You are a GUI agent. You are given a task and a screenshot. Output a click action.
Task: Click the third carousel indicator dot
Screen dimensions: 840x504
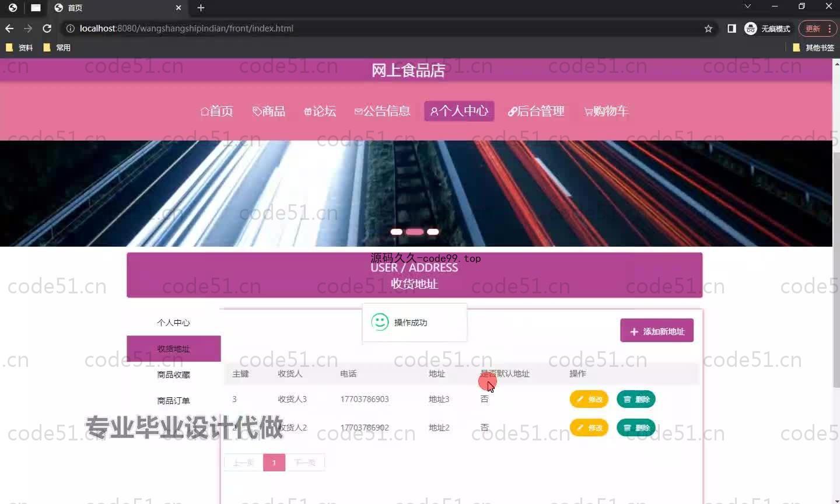pyautogui.click(x=433, y=232)
